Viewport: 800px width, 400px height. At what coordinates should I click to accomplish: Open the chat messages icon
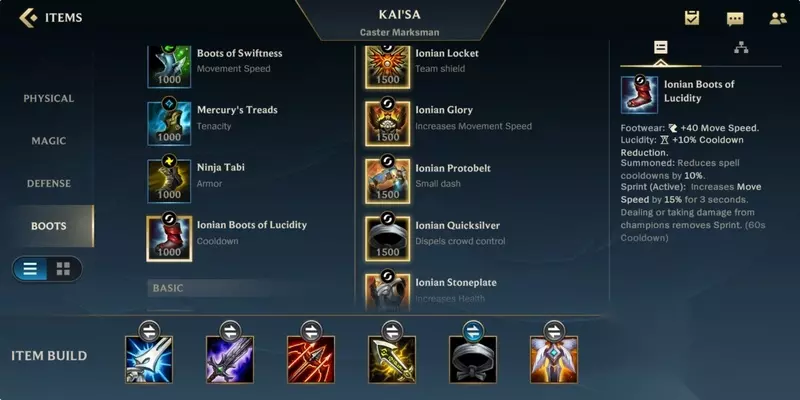pyautogui.click(x=735, y=19)
